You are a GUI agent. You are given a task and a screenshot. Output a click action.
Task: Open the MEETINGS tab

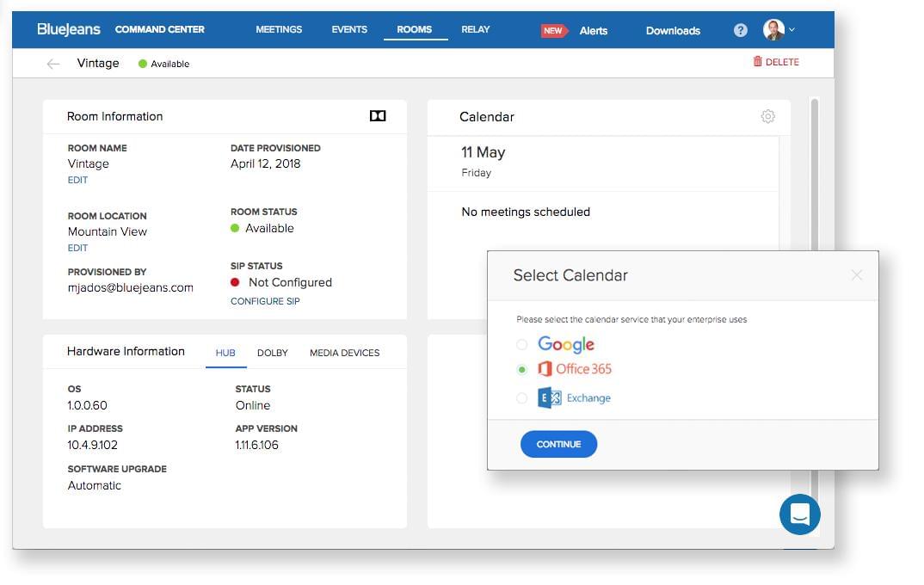pyautogui.click(x=279, y=29)
